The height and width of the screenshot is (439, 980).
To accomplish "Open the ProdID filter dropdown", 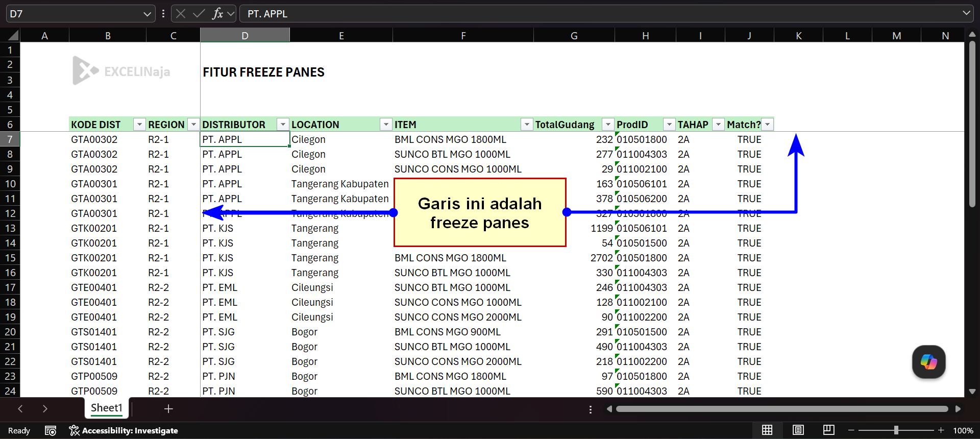I will (669, 125).
